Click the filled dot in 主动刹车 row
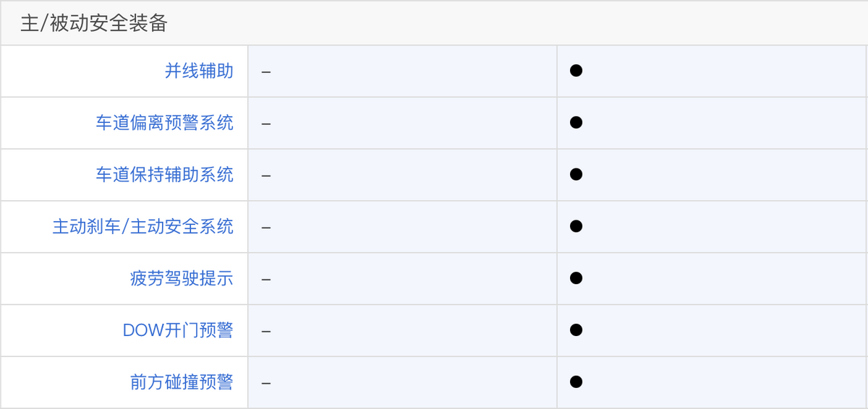 (x=576, y=227)
